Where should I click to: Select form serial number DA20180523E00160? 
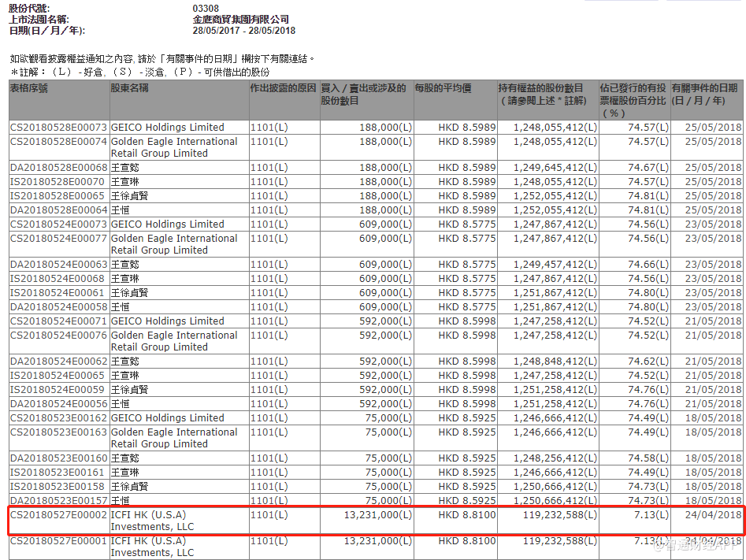point(58,458)
